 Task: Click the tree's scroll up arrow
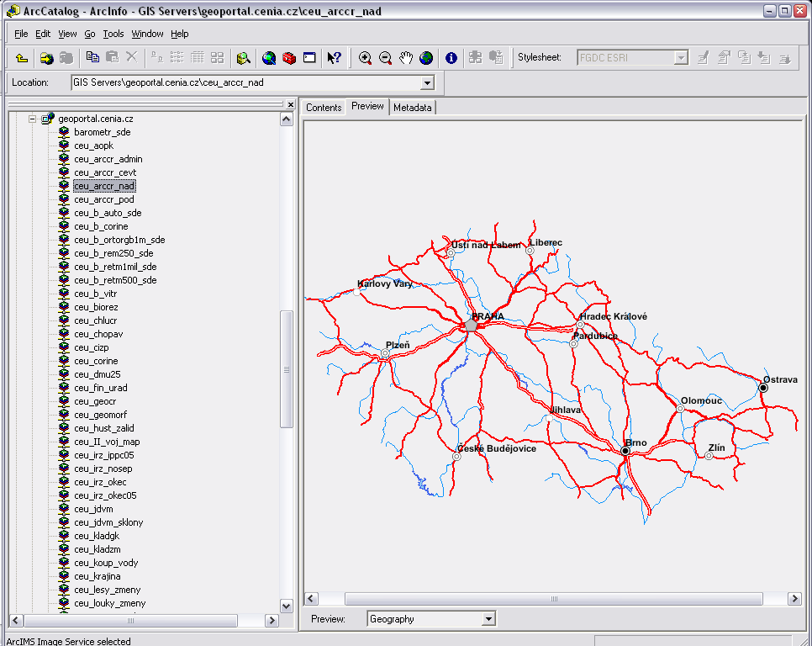tap(287, 119)
